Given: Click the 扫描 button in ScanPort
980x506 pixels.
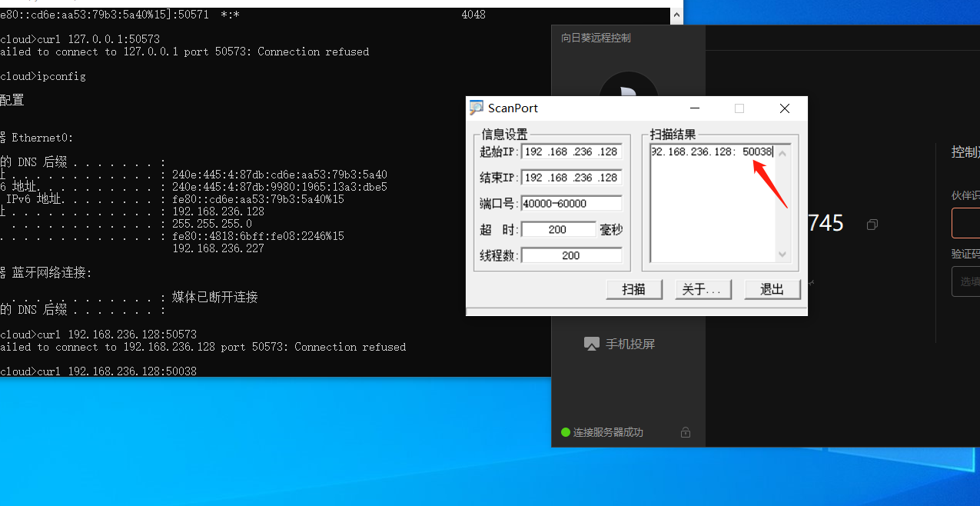Looking at the screenshot, I should coord(634,289).
